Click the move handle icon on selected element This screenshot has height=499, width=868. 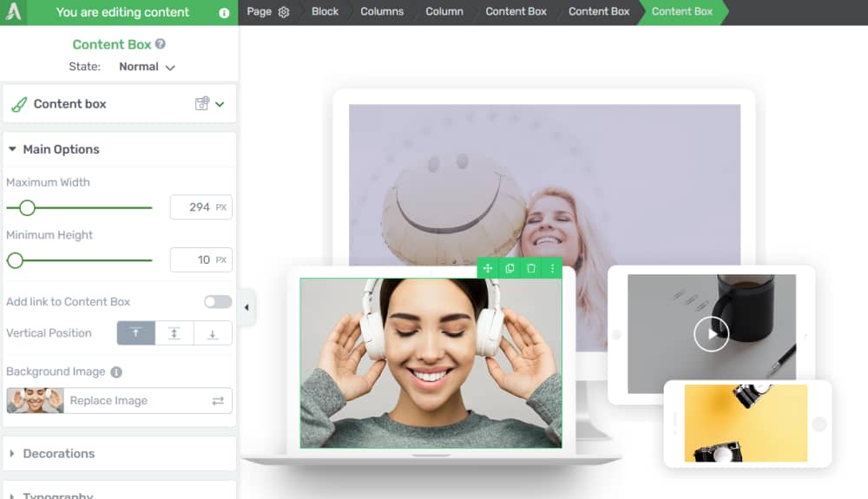pyautogui.click(x=488, y=268)
